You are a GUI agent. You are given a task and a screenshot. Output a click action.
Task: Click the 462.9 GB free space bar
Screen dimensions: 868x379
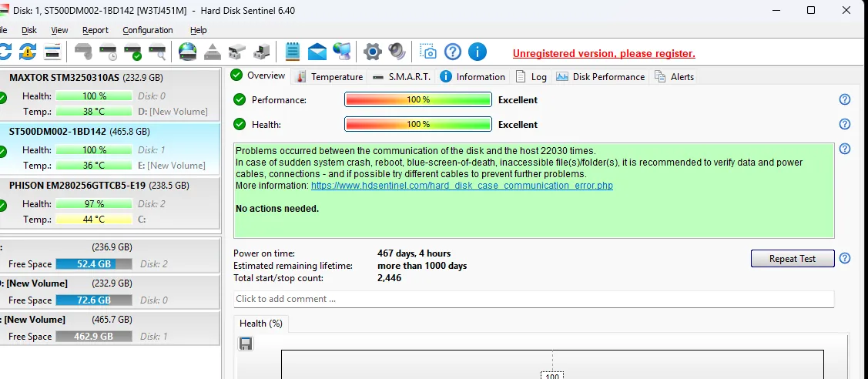[94, 336]
